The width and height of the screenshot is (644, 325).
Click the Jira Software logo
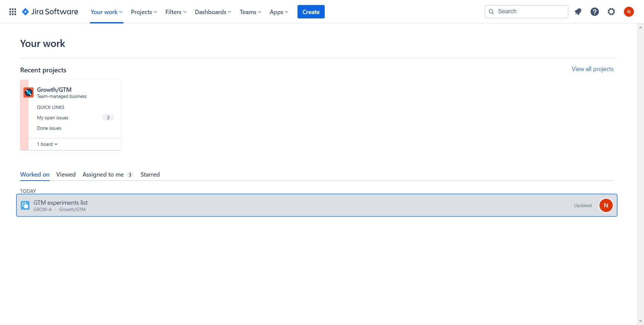click(x=50, y=11)
